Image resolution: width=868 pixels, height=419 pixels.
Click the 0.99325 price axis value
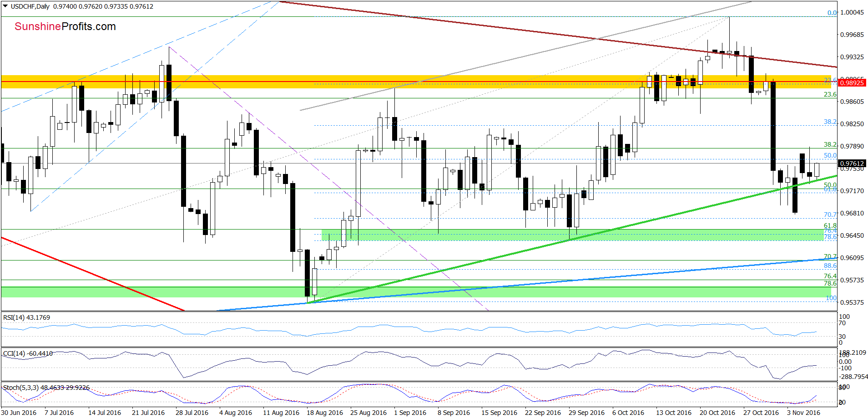(x=852, y=57)
